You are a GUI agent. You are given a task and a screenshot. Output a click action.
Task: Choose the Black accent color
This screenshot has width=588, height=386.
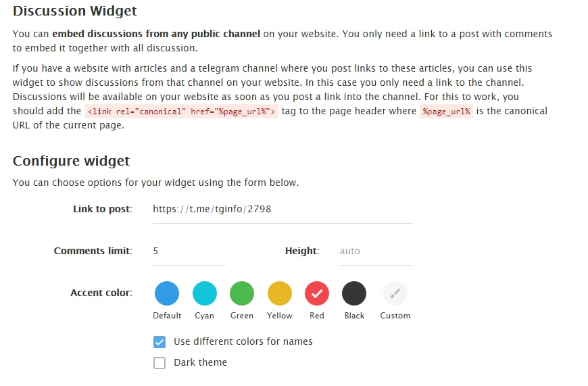coord(354,293)
